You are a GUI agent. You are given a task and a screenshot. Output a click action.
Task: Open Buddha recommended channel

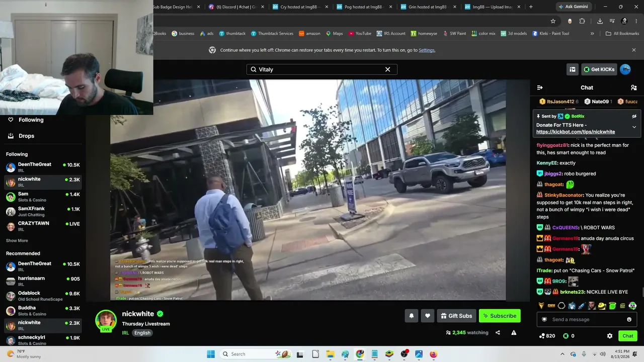[x=43, y=310]
